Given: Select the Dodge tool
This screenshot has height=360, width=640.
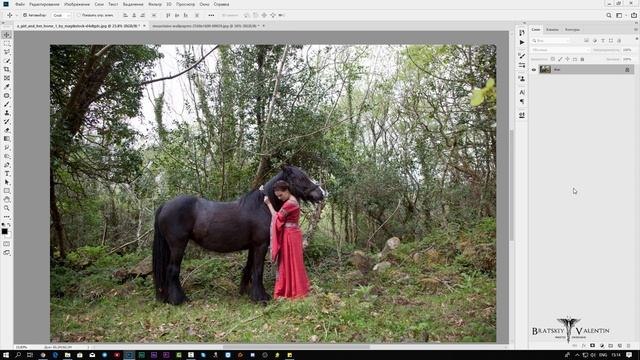Looking at the screenshot, I should pyautogui.click(x=7, y=156).
